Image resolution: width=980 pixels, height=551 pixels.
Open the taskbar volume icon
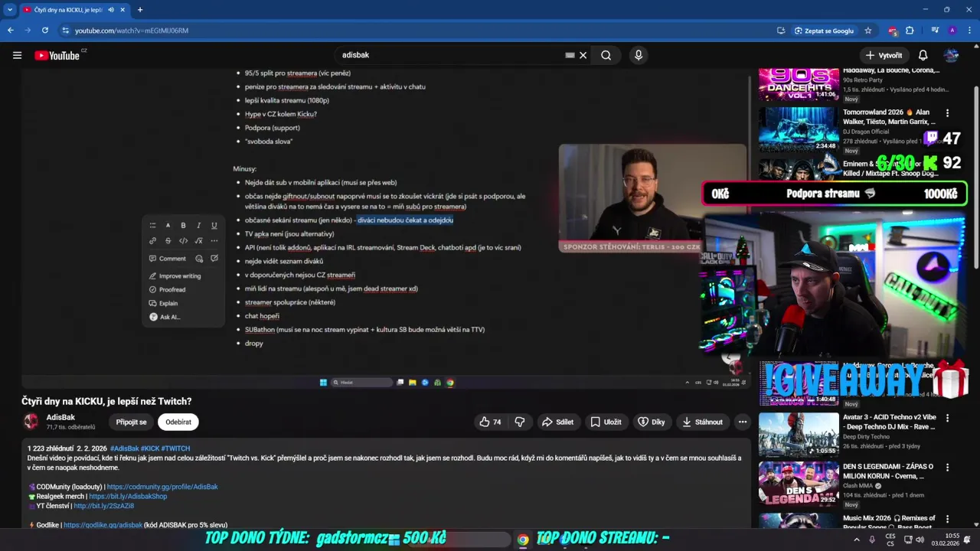tap(920, 540)
